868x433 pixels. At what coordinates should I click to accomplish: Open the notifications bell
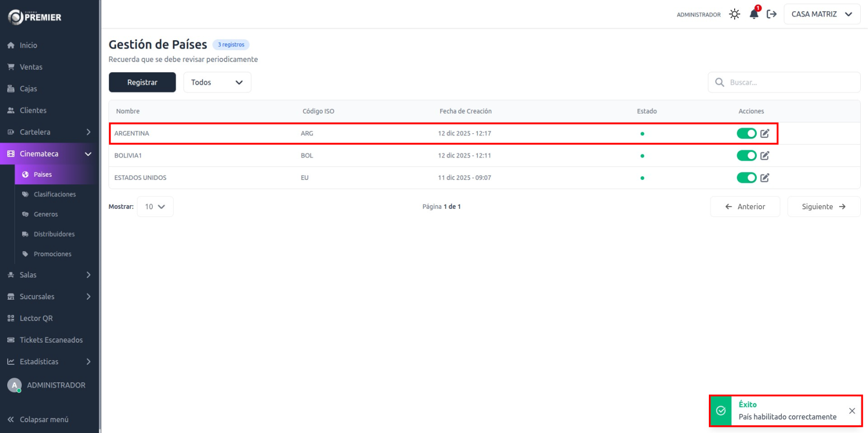(754, 14)
